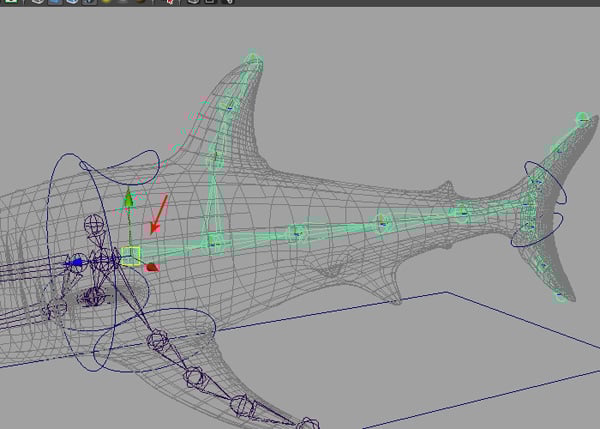This screenshot has height=429, width=600.
Task: Select the middle joint of the dorsal fin
Action: pyautogui.click(x=230, y=106)
